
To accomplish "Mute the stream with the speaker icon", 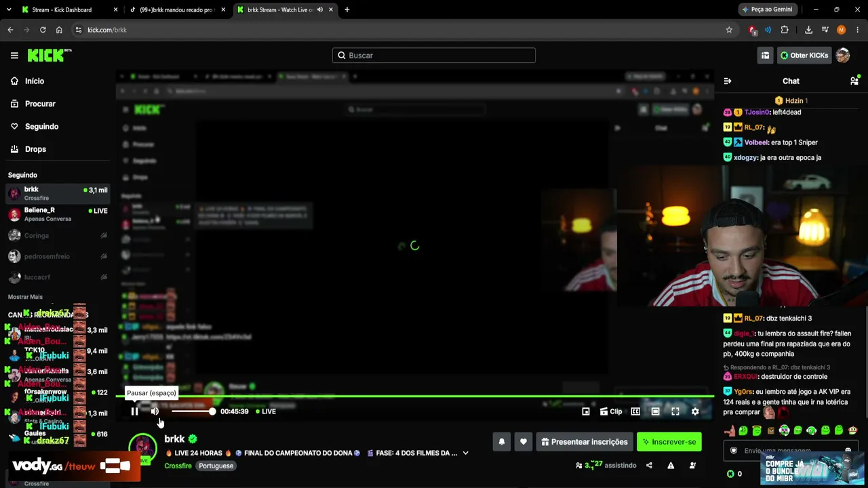I will tap(155, 411).
